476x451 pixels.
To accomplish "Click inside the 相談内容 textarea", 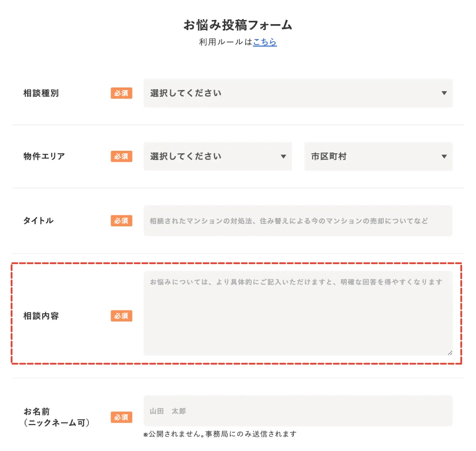I will (297, 312).
